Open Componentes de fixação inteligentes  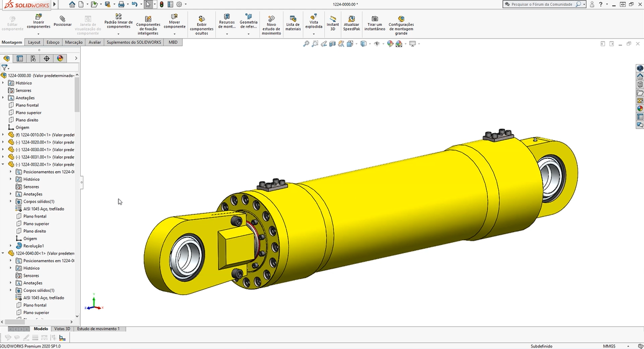point(148,25)
